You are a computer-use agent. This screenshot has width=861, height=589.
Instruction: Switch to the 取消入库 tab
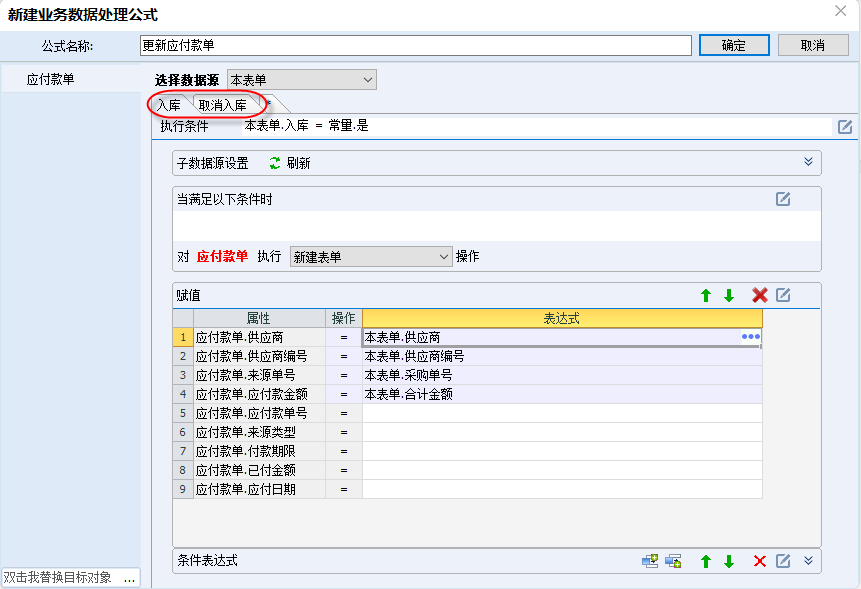click(x=223, y=105)
